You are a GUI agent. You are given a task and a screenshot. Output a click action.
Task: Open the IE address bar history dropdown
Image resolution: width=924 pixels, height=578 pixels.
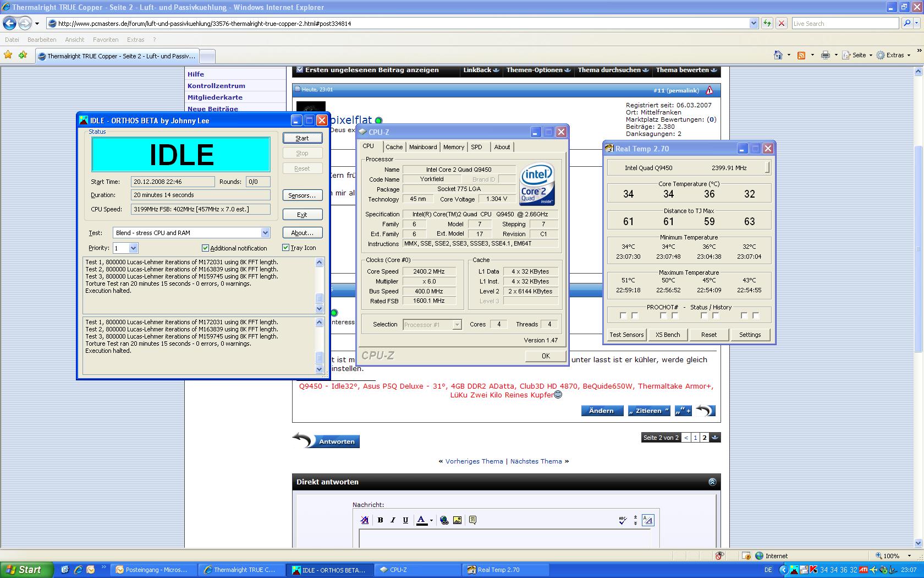(754, 23)
